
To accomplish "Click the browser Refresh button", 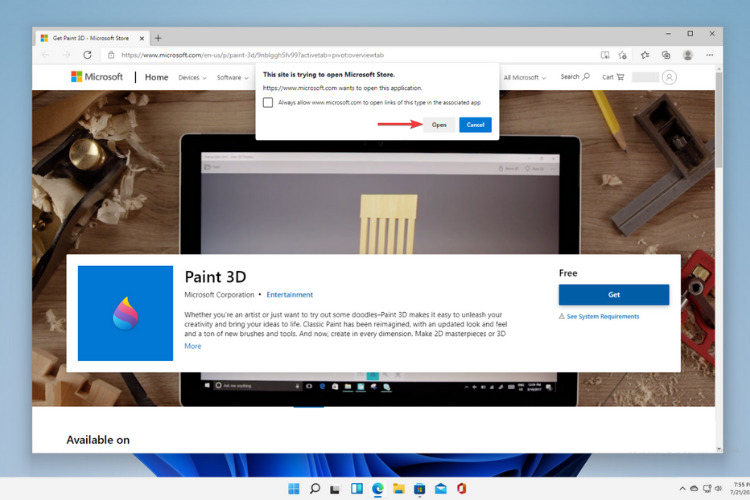I will [88, 55].
